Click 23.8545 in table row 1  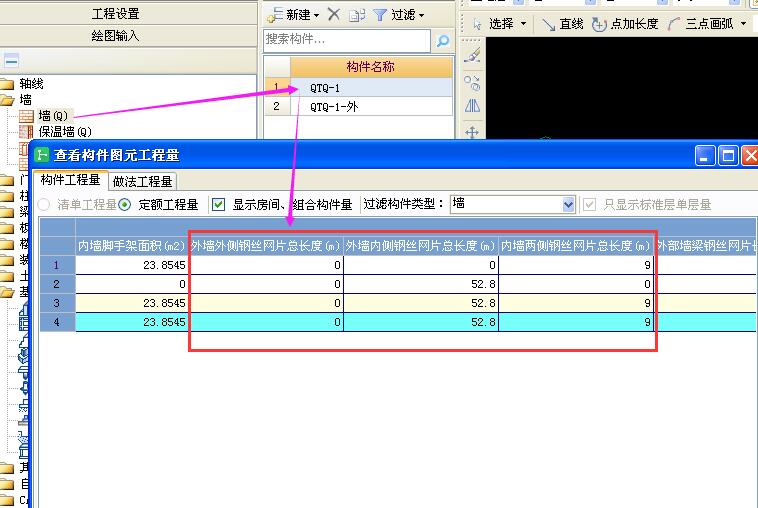click(x=131, y=265)
